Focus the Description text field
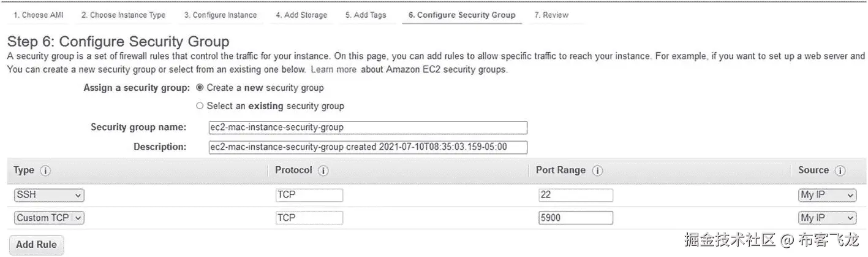This screenshot has width=868, height=257. tap(368, 147)
